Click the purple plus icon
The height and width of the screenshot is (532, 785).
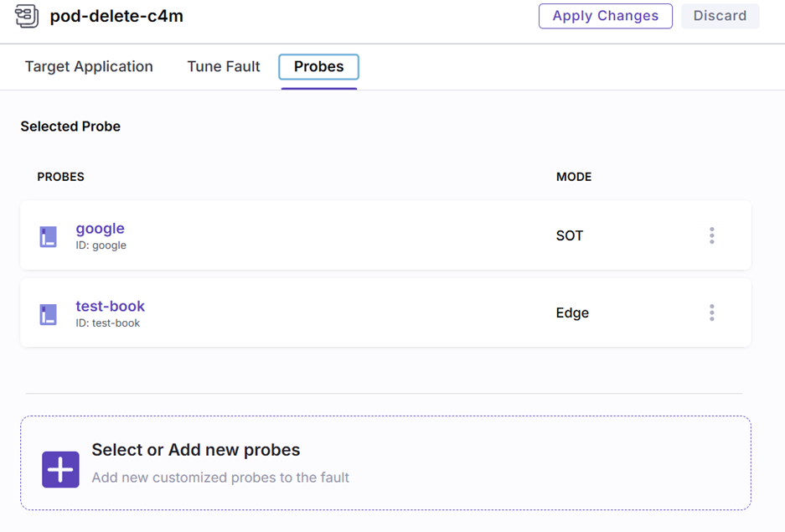tap(60, 470)
